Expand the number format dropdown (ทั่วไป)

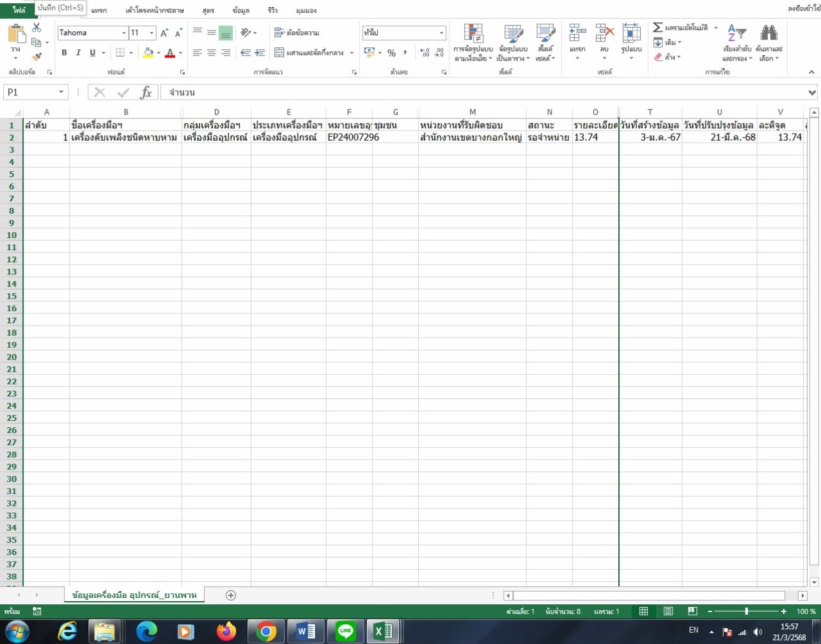click(442, 33)
